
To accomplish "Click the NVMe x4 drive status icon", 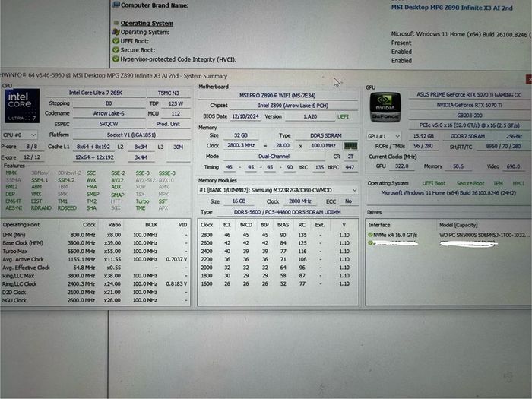I will [x=371, y=235].
